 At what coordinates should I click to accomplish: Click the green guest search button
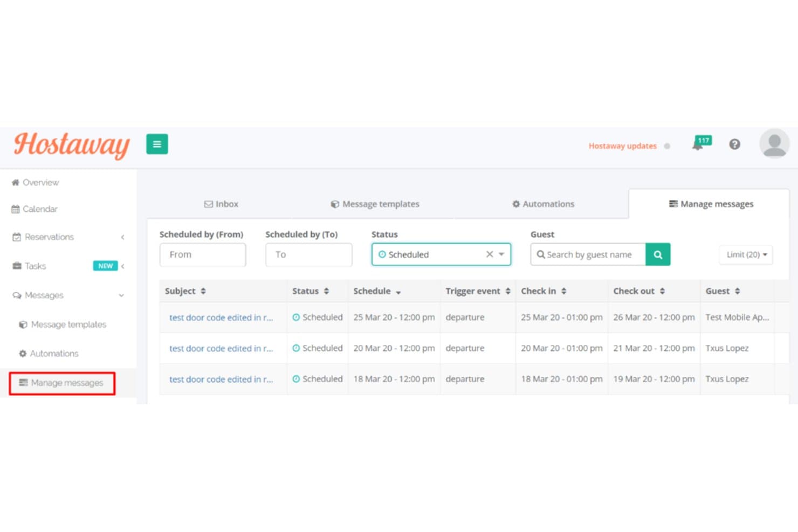pyautogui.click(x=658, y=254)
